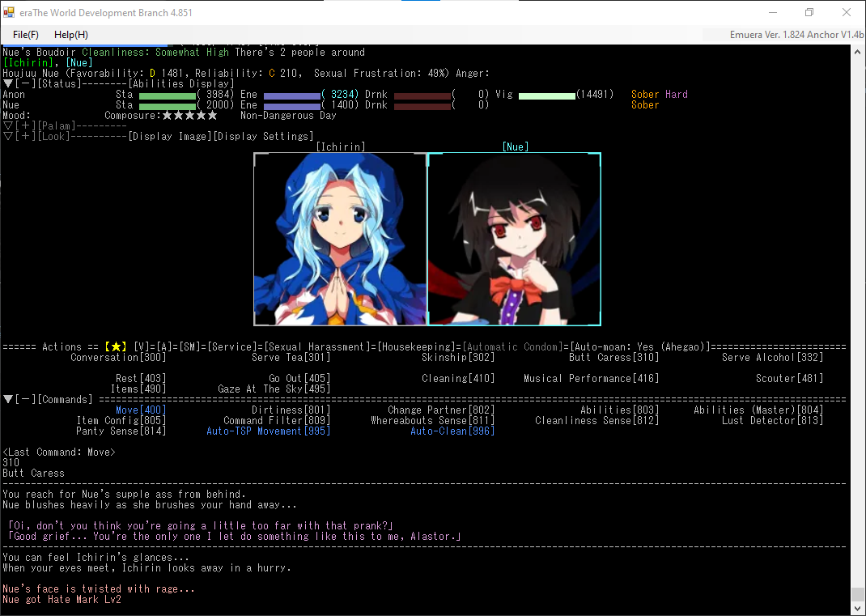
Task: Collapse the [Commands] section
Action: click(19, 400)
